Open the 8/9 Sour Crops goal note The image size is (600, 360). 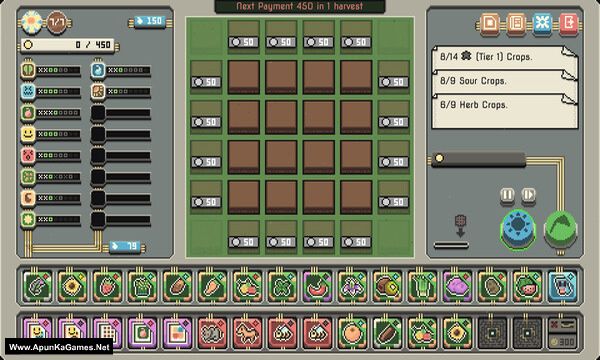pyautogui.click(x=504, y=81)
